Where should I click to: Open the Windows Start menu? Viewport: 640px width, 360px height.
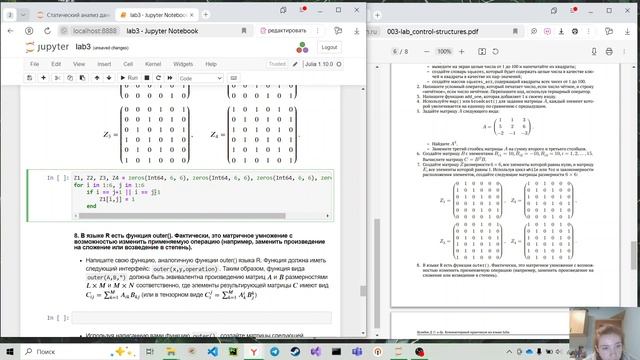10,351
